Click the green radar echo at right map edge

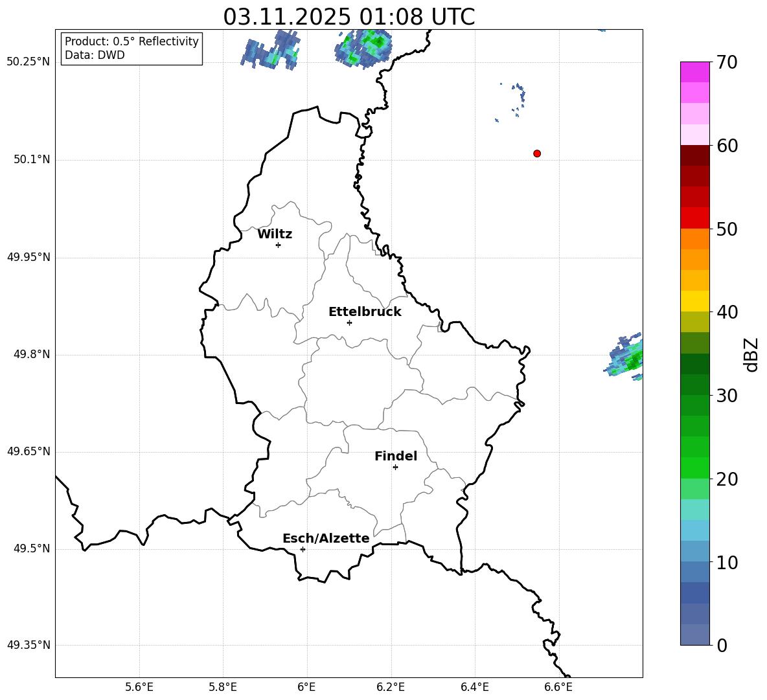click(x=624, y=357)
